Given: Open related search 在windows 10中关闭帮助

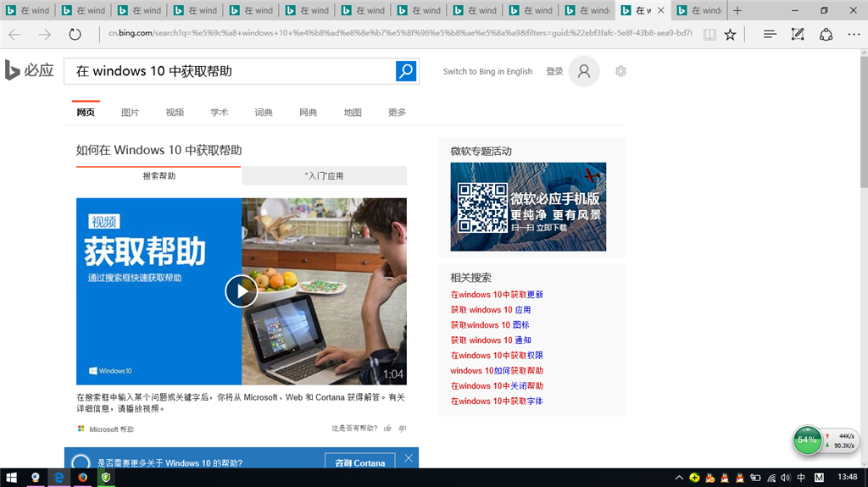Looking at the screenshot, I should [497, 385].
